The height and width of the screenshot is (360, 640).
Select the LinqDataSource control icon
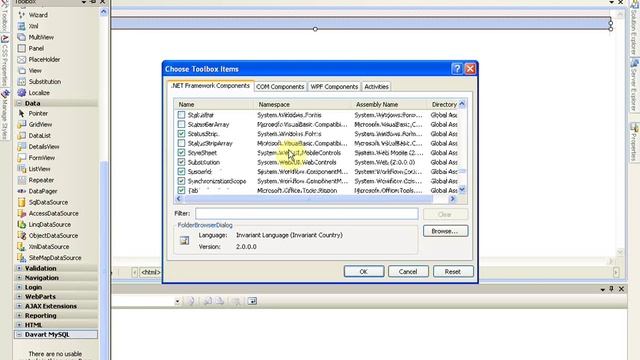(22, 224)
